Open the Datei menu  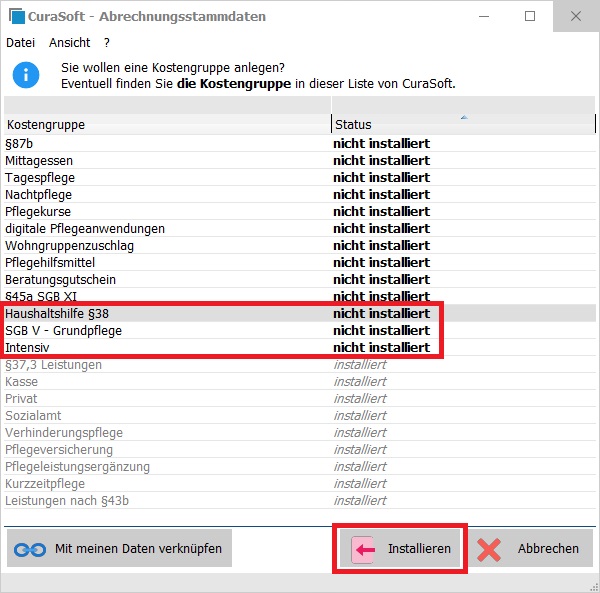coord(20,42)
